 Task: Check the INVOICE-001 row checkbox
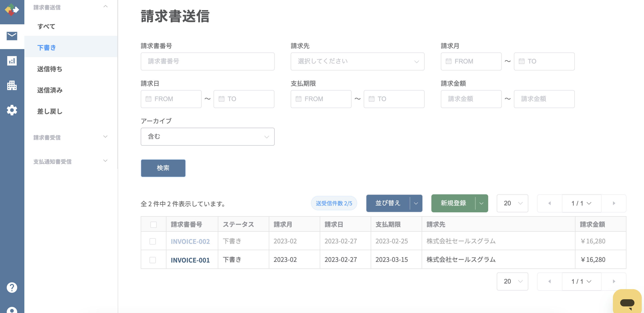pyautogui.click(x=152, y=260)
